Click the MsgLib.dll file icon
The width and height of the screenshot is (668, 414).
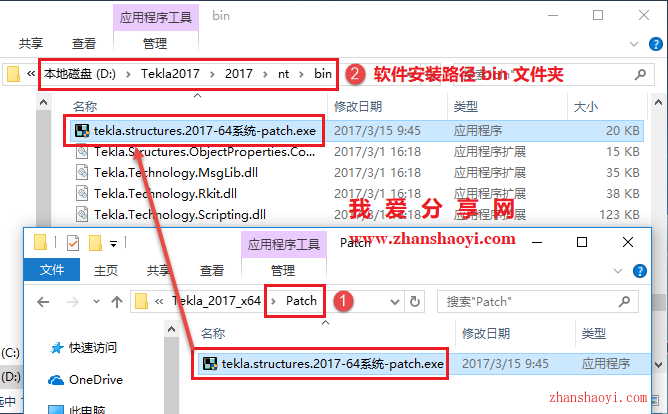(82, 172)
